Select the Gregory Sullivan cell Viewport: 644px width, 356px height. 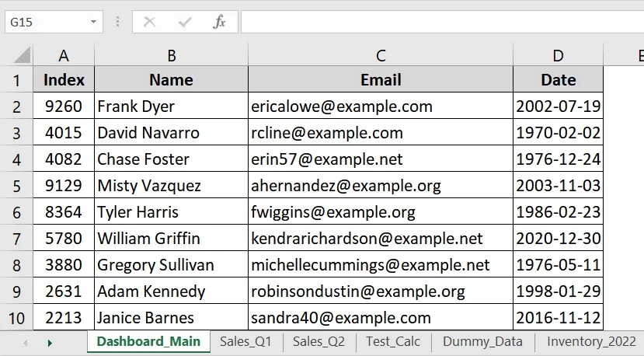click(171, 265)
